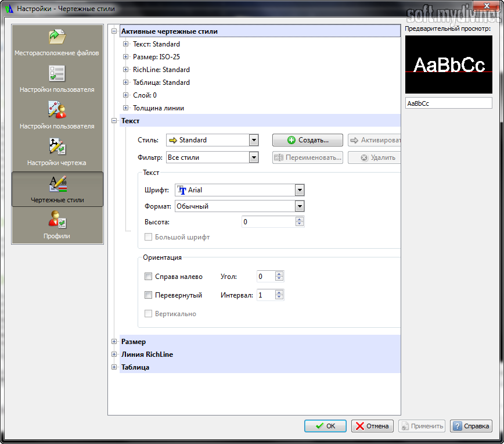Click the red X icon on Отмена
The width and height of the screenshot is (504, 444).
pyautogui.click(x=359, y=426)
